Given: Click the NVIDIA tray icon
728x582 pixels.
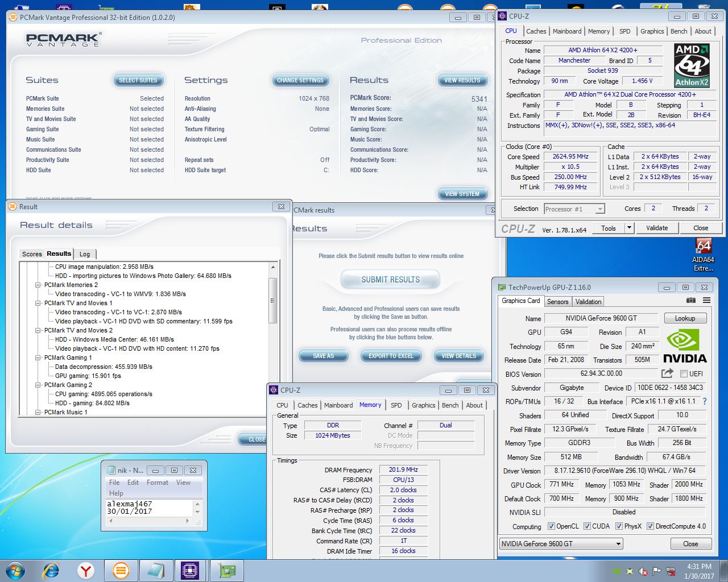Looking at the screenshot, I should [617, 571].
